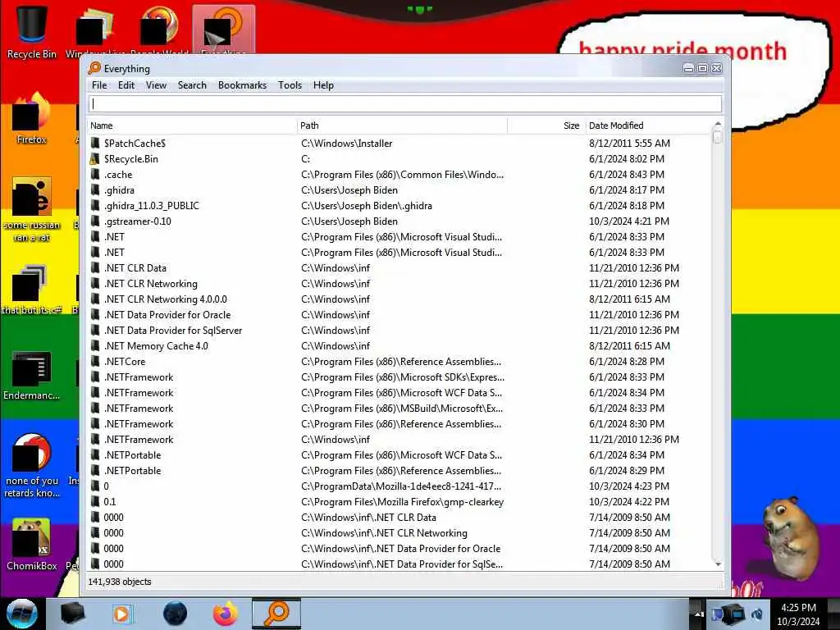Click the volume tray icon
Image resolution: width=840 pixels, height=630 pixels.
757,614
